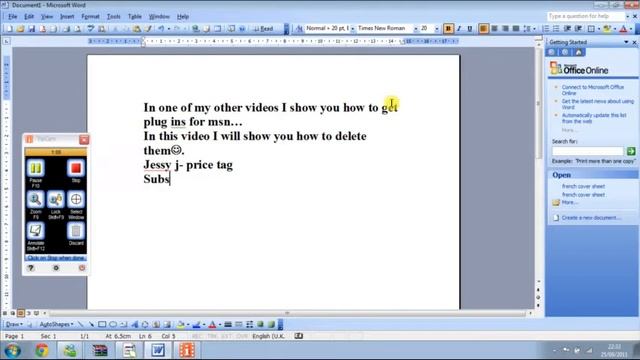Toggle Align Right
Viewport: 640px width, 360px height.
[x=505, y=29]
